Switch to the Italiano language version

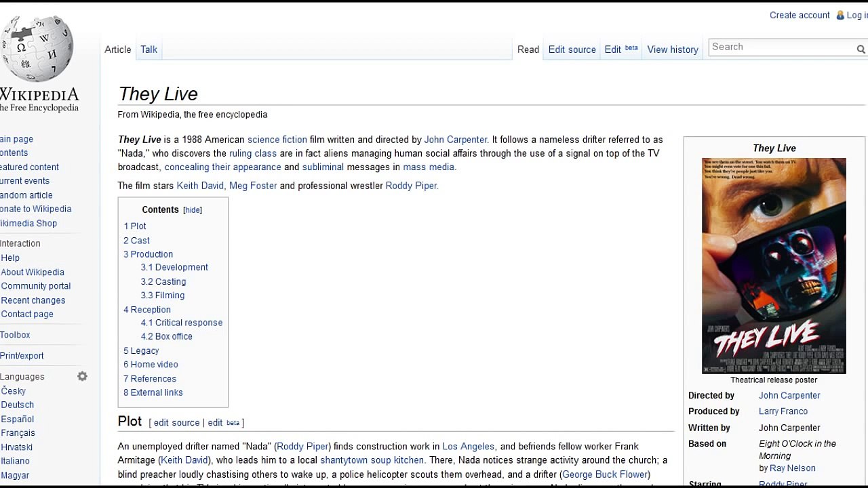16,461
